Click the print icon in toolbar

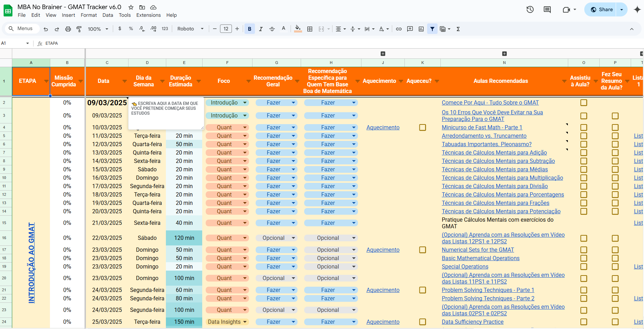click(68, 29)
